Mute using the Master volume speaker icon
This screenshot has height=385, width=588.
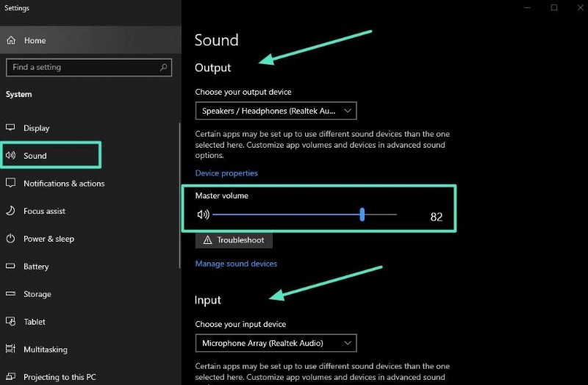pyautogui.click(x=204, y=215)
